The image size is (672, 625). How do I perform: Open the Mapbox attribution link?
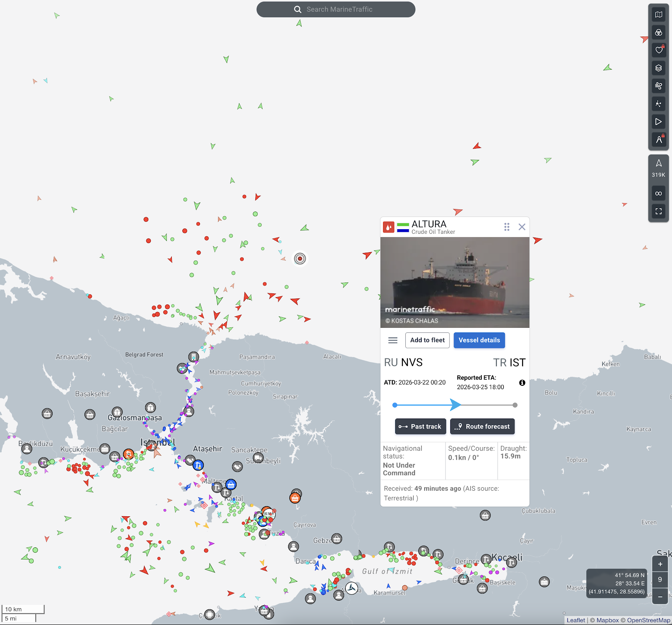point(608,620)
